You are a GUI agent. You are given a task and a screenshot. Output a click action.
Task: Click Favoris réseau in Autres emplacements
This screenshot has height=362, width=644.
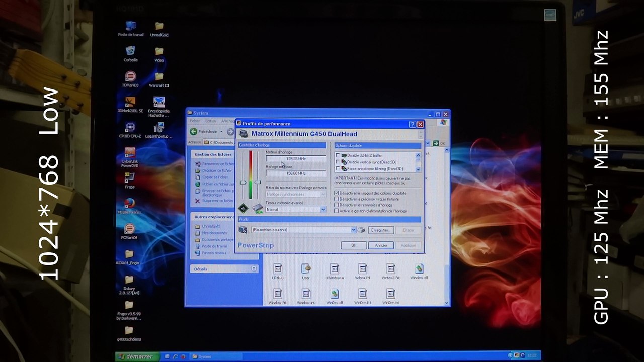(x=214, y=253)
